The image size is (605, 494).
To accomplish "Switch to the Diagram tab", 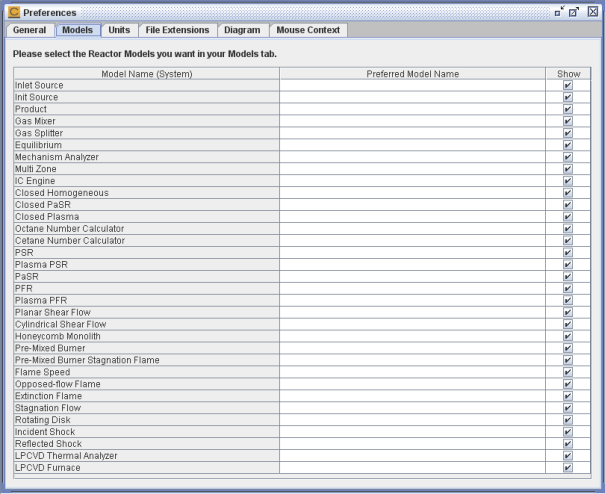I will [x=242, y=30].
